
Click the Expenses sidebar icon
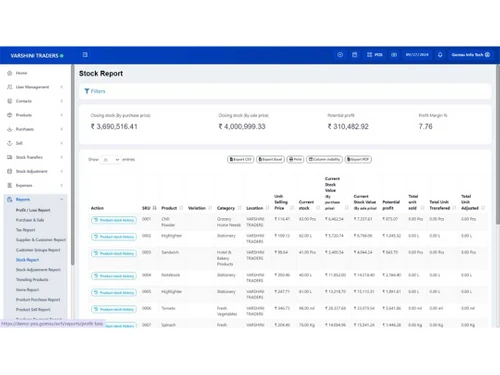10,185
